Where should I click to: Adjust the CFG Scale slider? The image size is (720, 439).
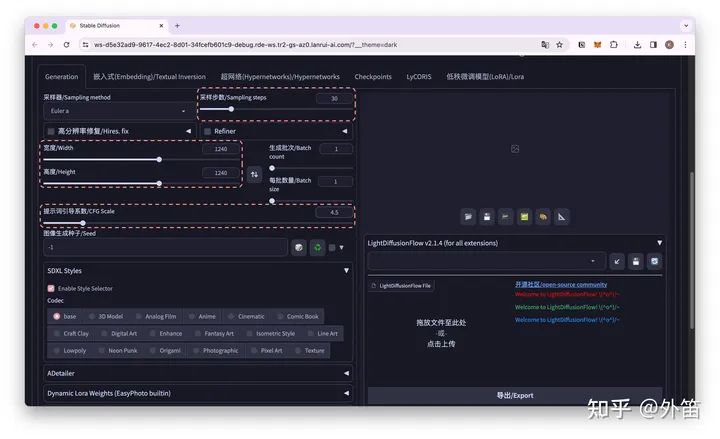pos(197,223)
